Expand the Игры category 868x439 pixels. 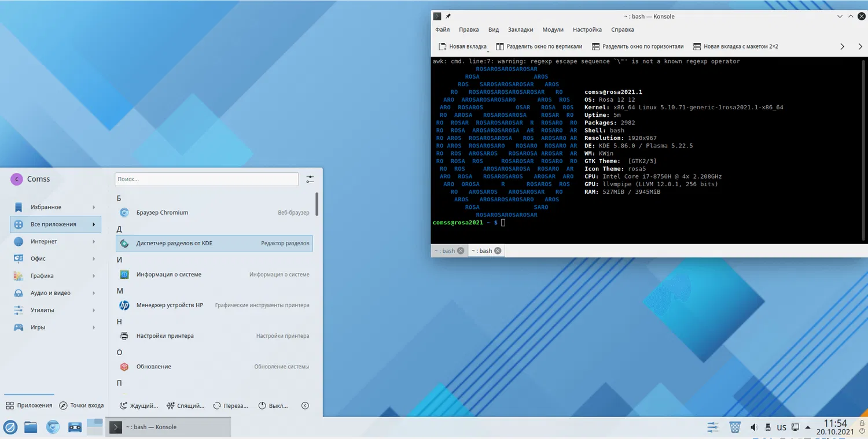56,327
